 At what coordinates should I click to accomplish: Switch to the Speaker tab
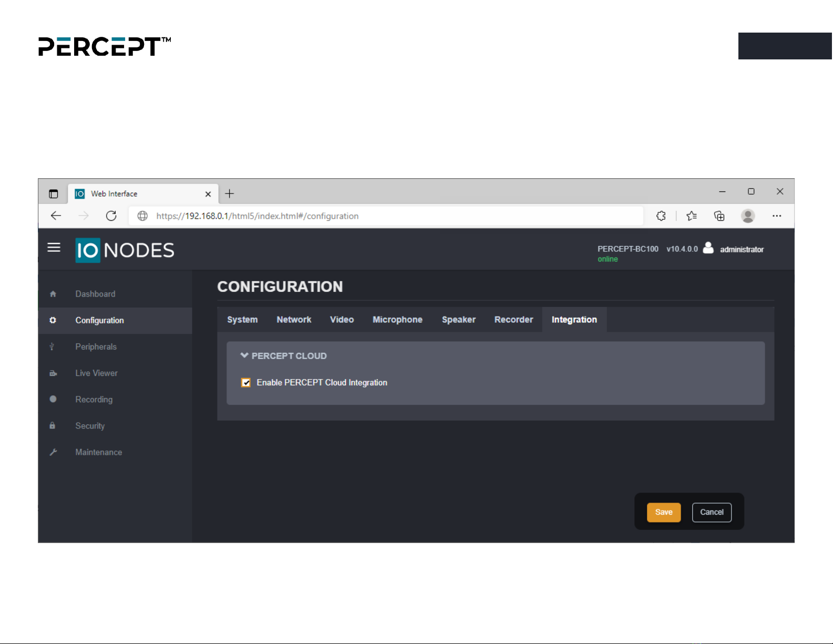pyautogui.click(x=458, y=320)
